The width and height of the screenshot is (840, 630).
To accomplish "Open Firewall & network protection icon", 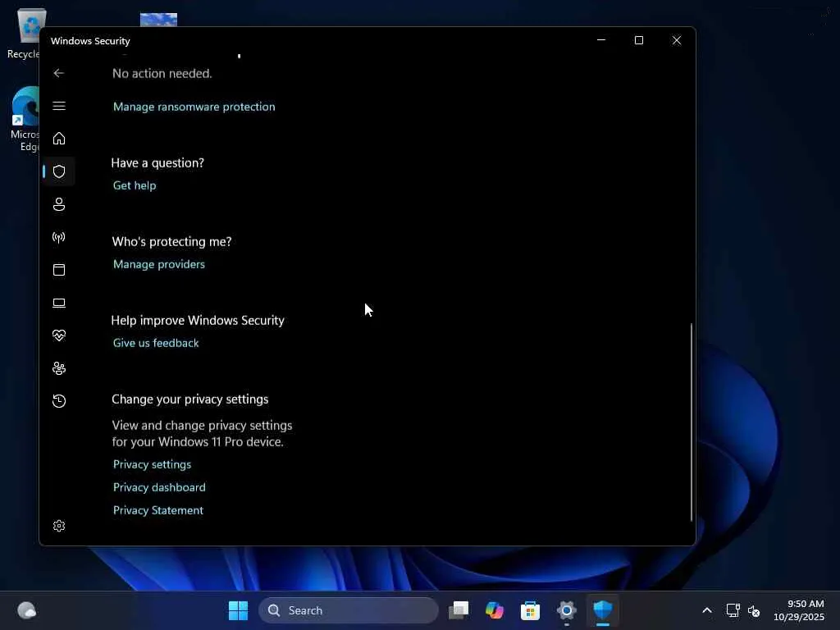I will coord(59,237).
